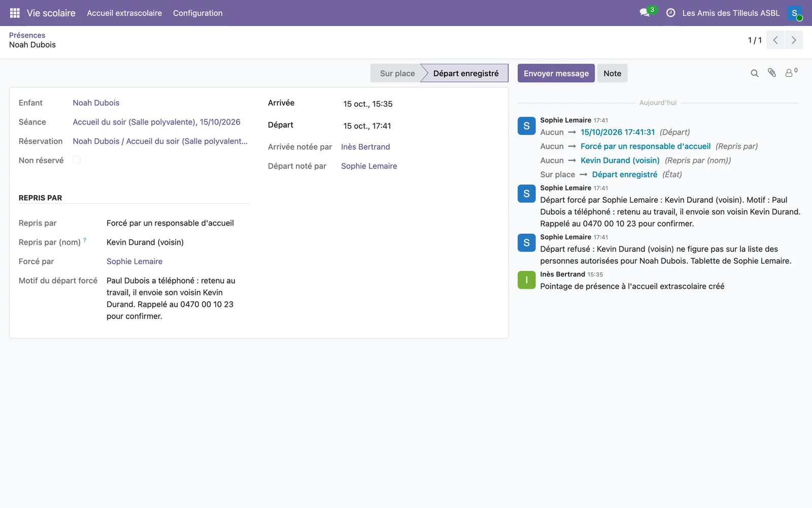Open Accueil extrascolaire menu

tap(124, 13)
